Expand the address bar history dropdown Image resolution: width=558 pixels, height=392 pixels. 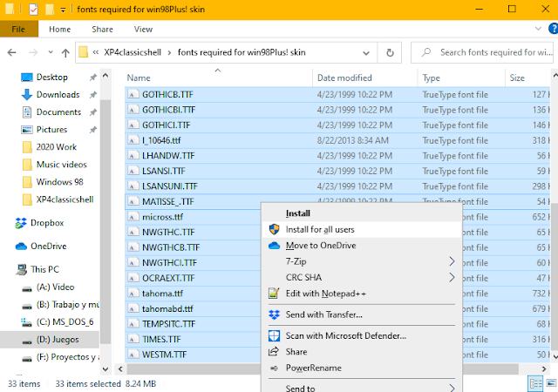(x=366, y=53)
